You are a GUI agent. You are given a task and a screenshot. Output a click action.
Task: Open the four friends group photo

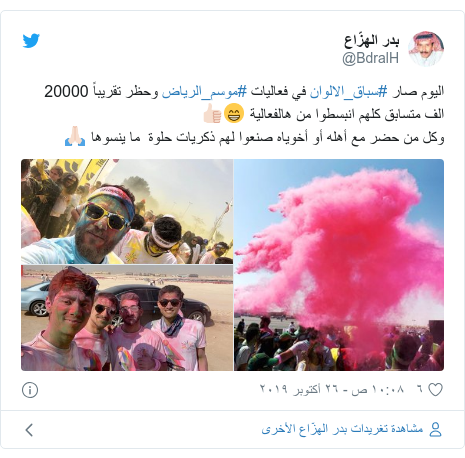click(x=127, y=318)
